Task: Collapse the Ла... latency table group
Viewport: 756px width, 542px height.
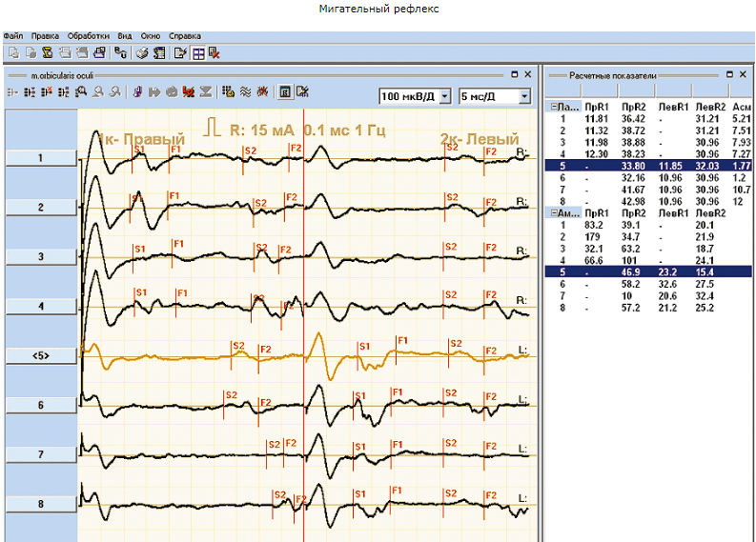Action: click(554, 107)
